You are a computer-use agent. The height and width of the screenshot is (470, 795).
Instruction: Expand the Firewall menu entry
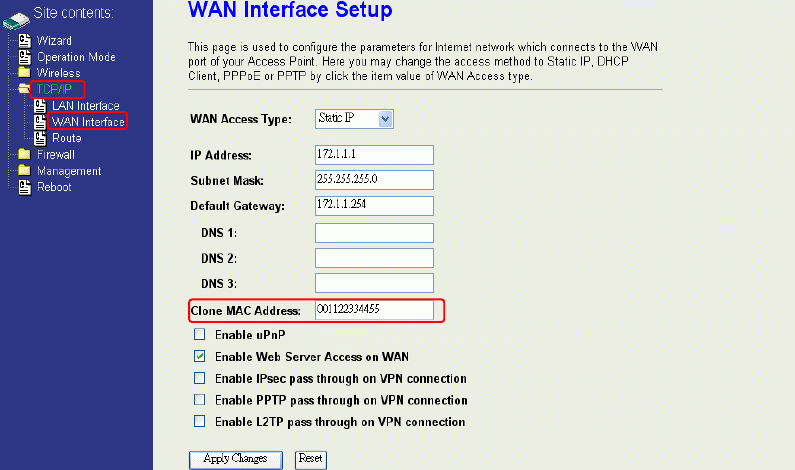point(56,154)
